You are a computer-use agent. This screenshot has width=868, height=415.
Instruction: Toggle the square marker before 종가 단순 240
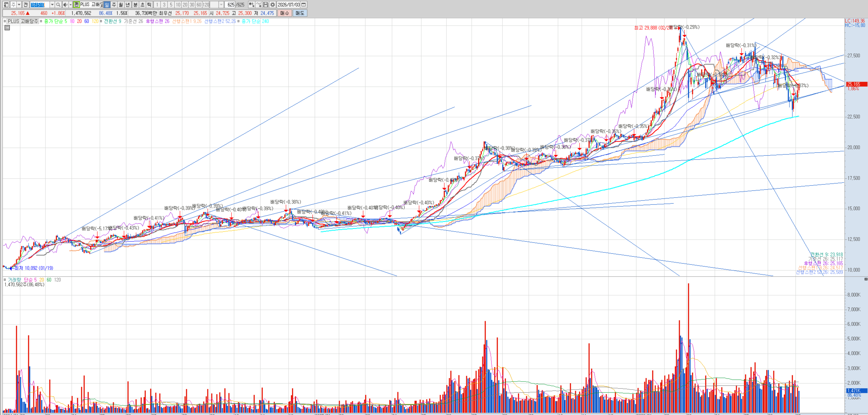click(239, 21)
